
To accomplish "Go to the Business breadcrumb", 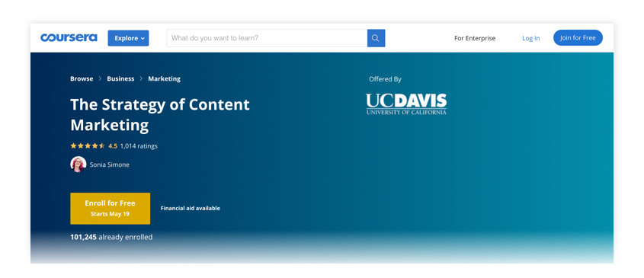I will click(120, 79).
